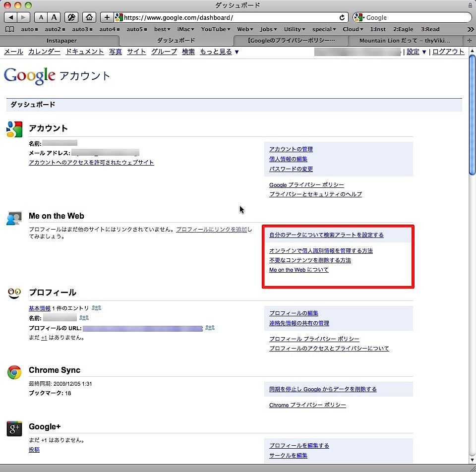Screen dimensions: 476x472
Task: Open the プロフィールの編集 link
Action: click(294, 313)
